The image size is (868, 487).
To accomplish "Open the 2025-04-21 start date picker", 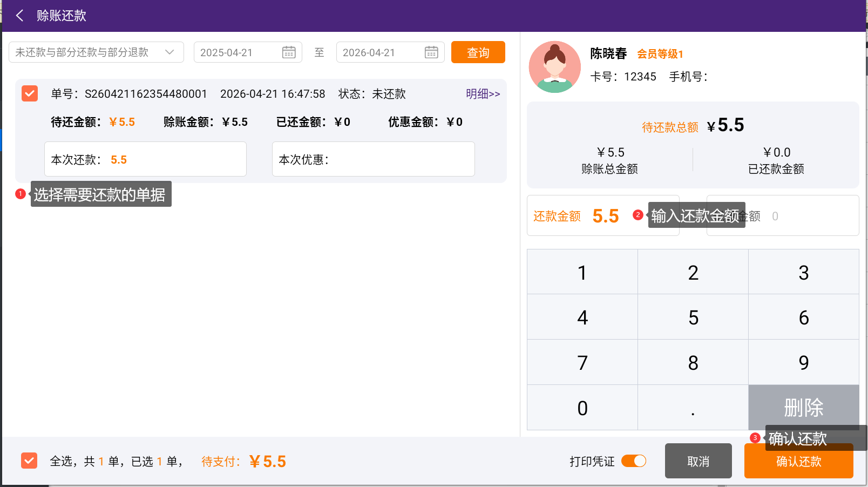I will coord(238,52).
